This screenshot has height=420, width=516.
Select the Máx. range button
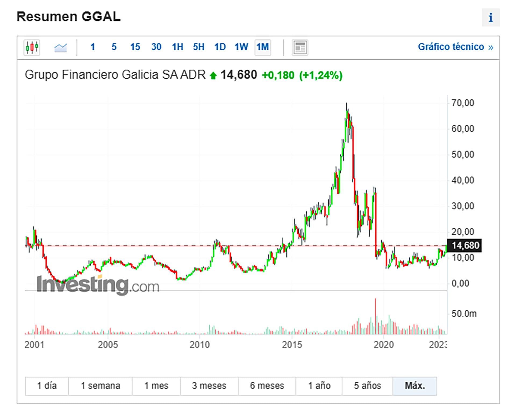click(415, 386)
